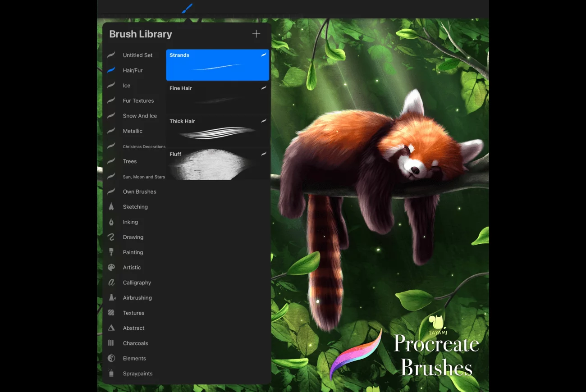586x392 pixels.
Task: Select the Fluff brush
Action: pyautogui.click(x=218, y=164)
